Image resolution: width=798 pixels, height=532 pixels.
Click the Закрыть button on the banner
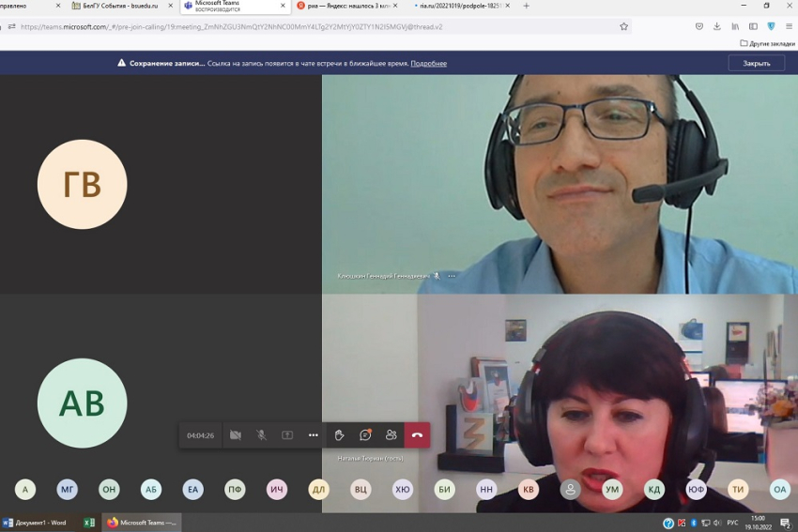[x=756, y=63]
